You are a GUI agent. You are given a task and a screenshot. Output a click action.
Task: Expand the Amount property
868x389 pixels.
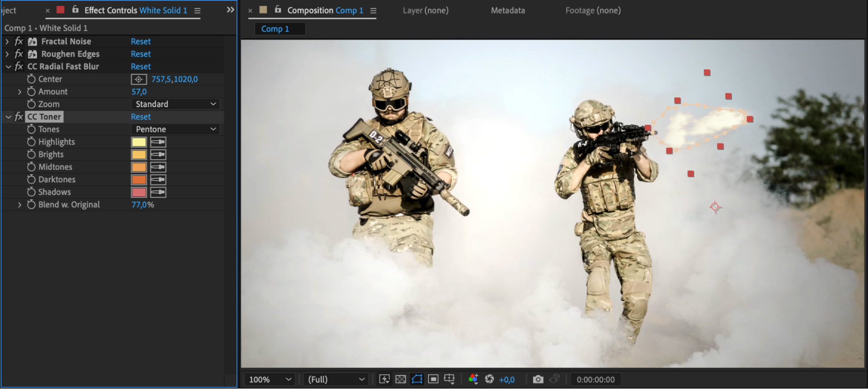(x=20, y=92)
